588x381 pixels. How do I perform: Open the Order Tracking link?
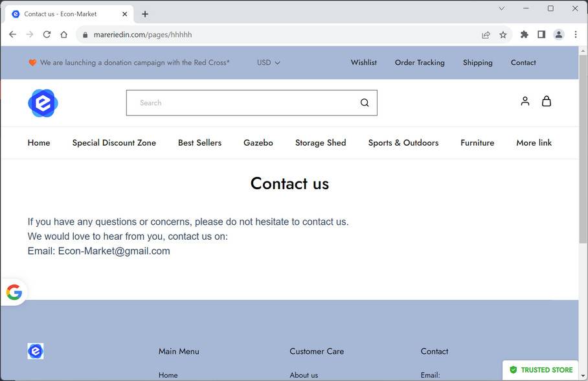419,62
